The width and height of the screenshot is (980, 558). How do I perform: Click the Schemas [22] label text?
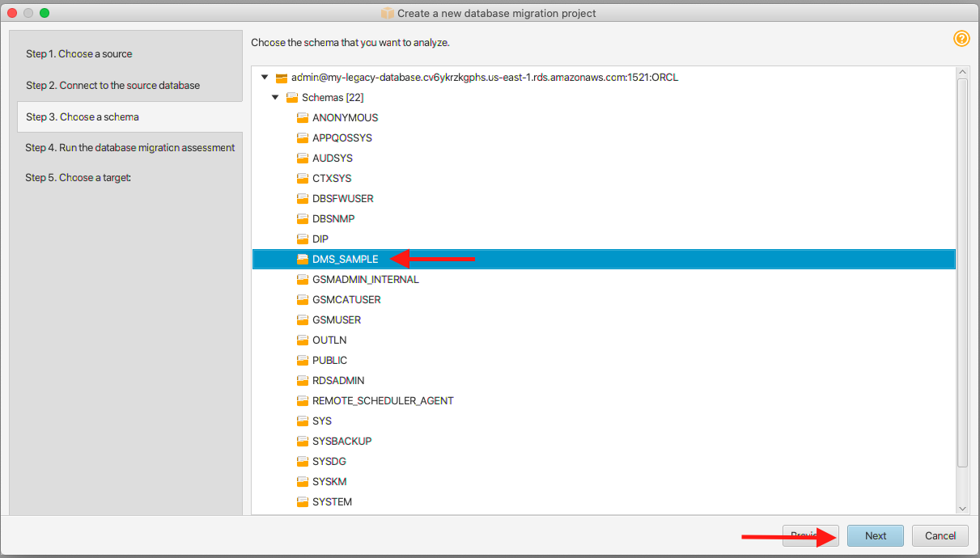[333, 98]
